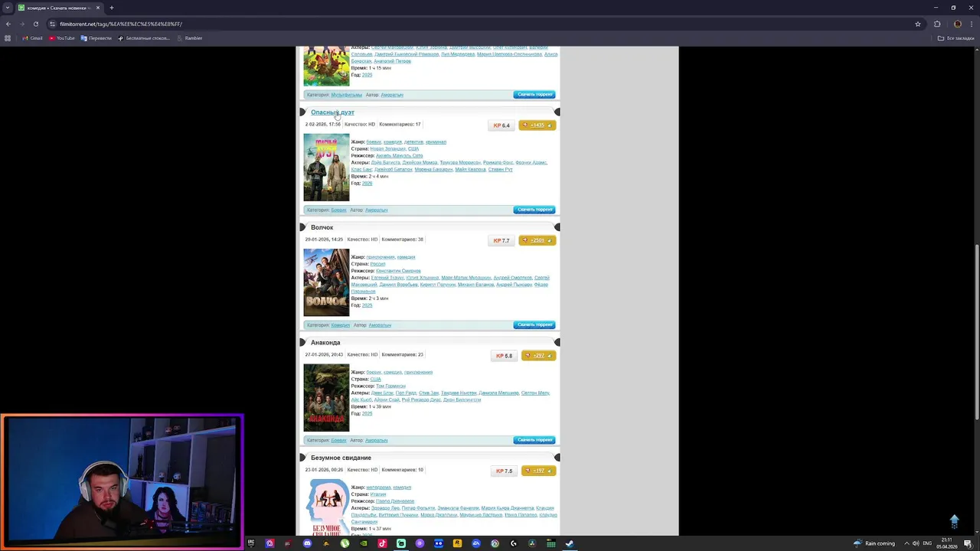Open the Волчок poster thumbnail
Screen dimensions: 980x551
[326, 282]
